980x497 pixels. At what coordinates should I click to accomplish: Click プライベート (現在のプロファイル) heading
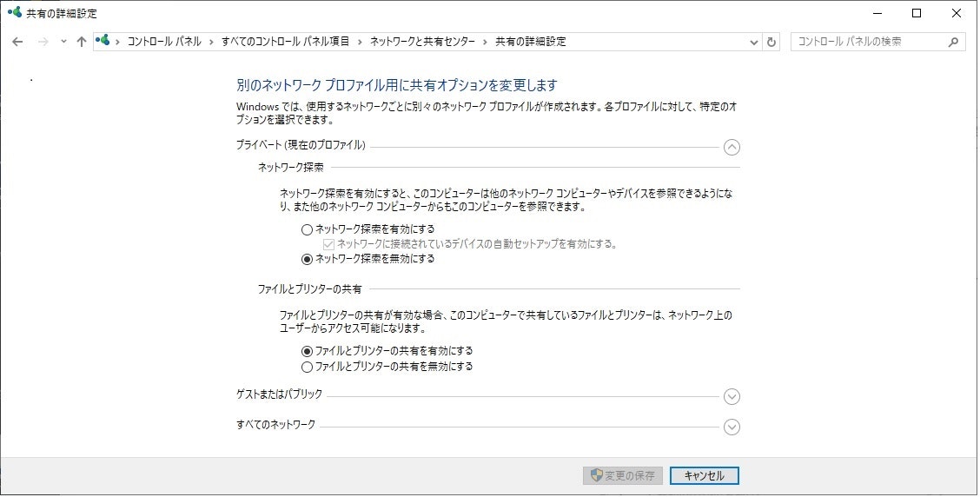(301, 145)
